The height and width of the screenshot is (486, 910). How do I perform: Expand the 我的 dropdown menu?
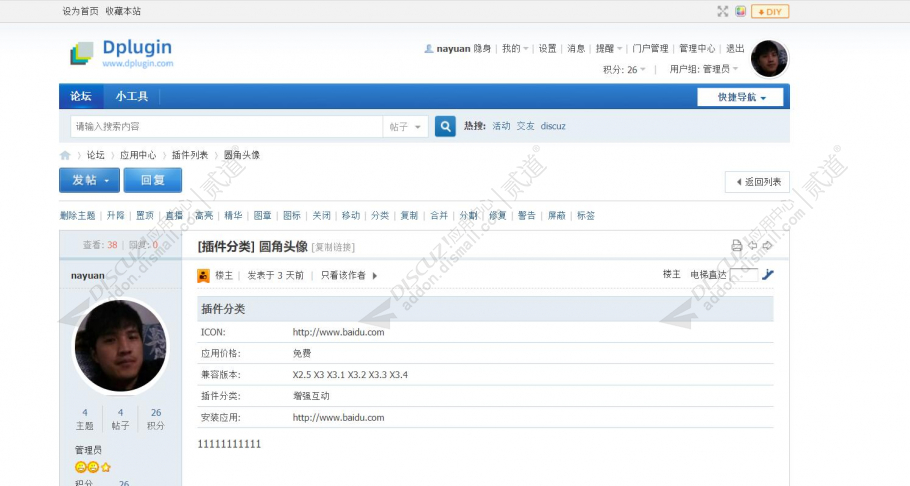[515, 49]
